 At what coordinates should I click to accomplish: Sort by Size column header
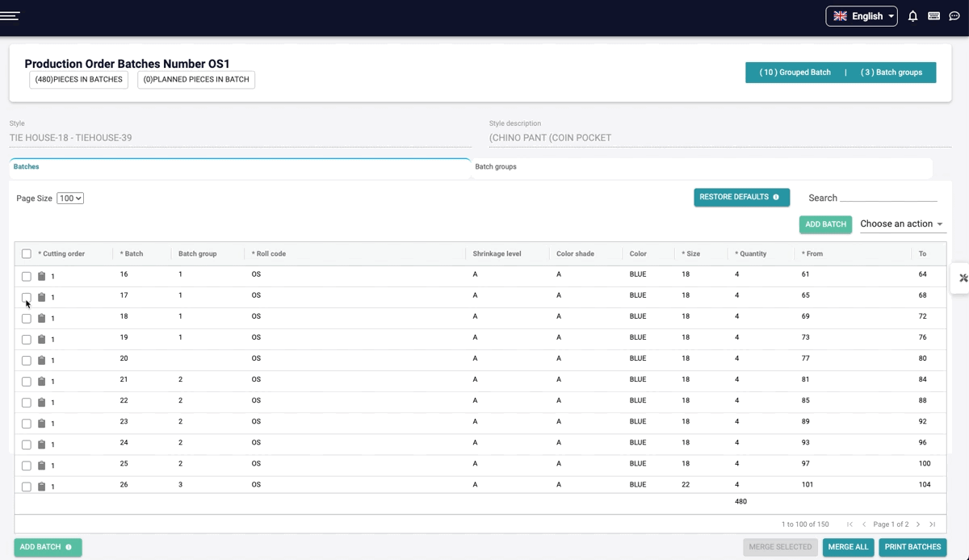pos(691,253)
